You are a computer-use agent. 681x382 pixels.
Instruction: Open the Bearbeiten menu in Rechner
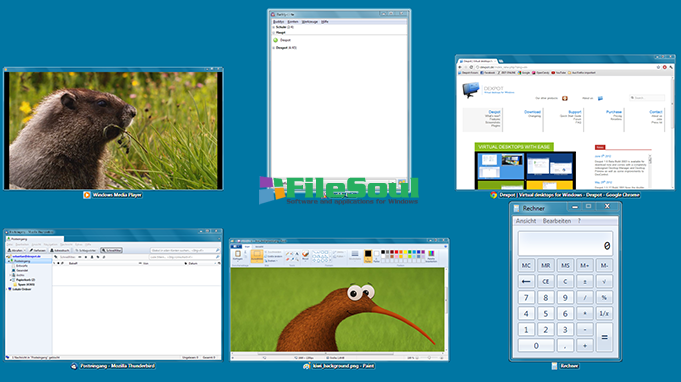[x=557, y=221]
